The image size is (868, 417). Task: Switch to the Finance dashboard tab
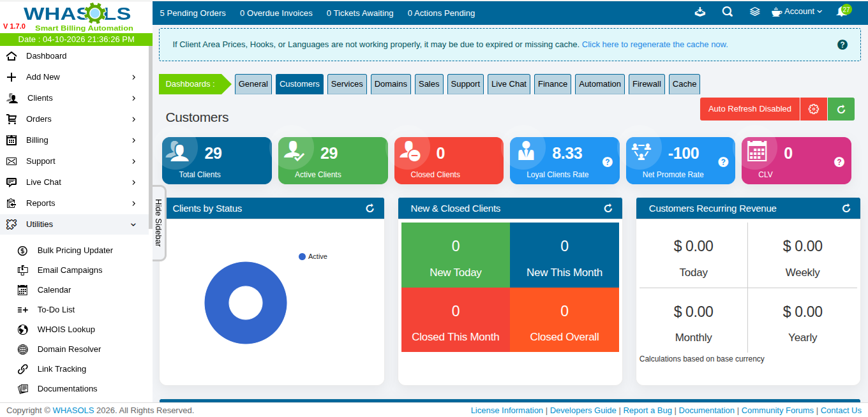(552, 84)
